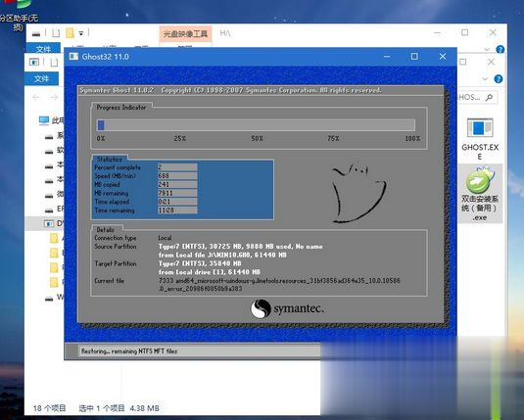Click the 选中 1 个项目 4.38 MB status text
524x420 pixels.
pyautogui.click(x=119, y=408)
